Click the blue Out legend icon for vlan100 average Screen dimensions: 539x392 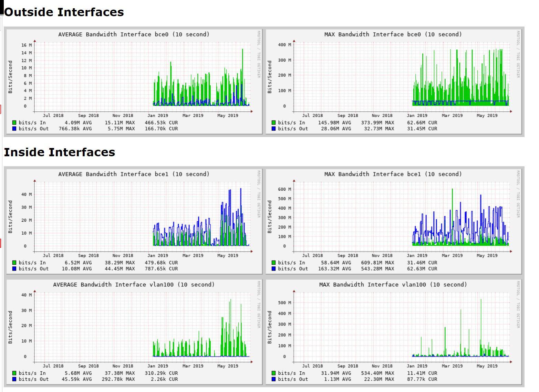pyautogui.click(x=14, y=379)
